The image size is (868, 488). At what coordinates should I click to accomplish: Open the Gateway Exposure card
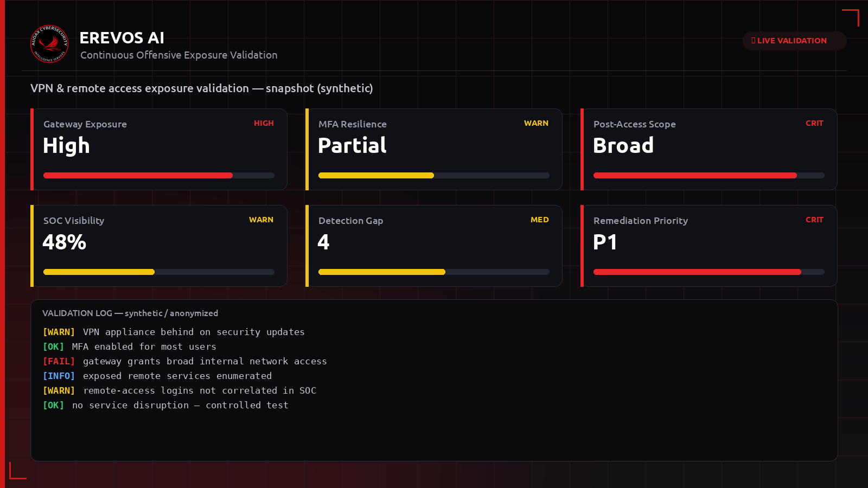(159, 150)
